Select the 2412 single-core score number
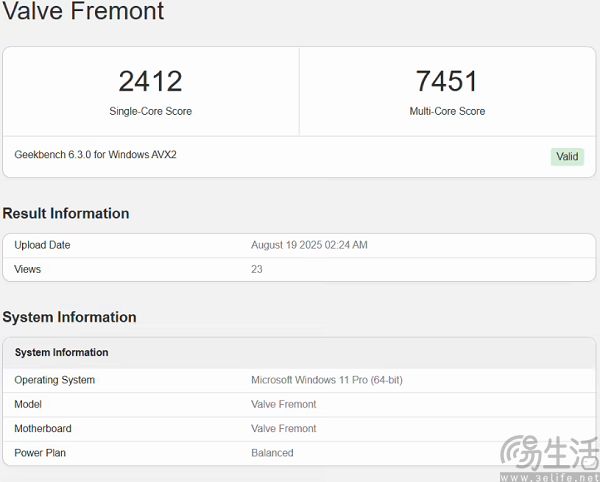This screenshot has width=600, height=482. tap(150, 81)
